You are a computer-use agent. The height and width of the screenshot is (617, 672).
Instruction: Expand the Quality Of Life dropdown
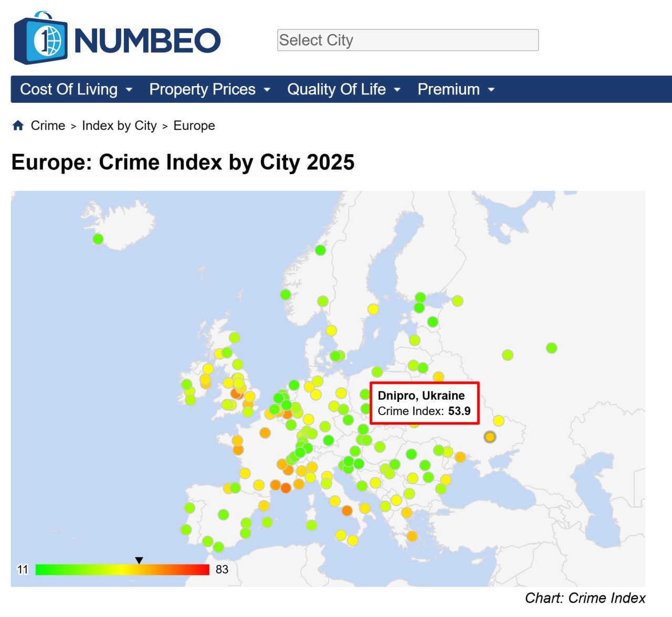(x=343, y=89)
